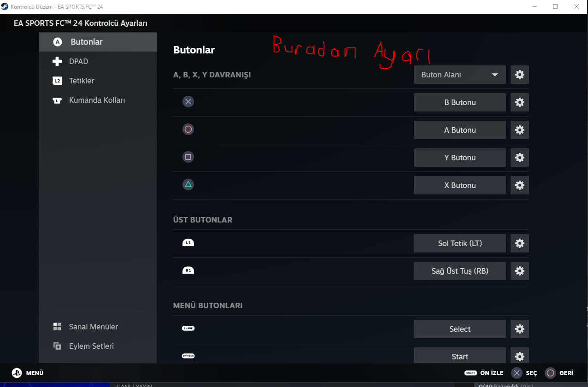Select the Butonlar tab in the sidebar
This screenshot has width=588, height=387.
pos(98,42)
